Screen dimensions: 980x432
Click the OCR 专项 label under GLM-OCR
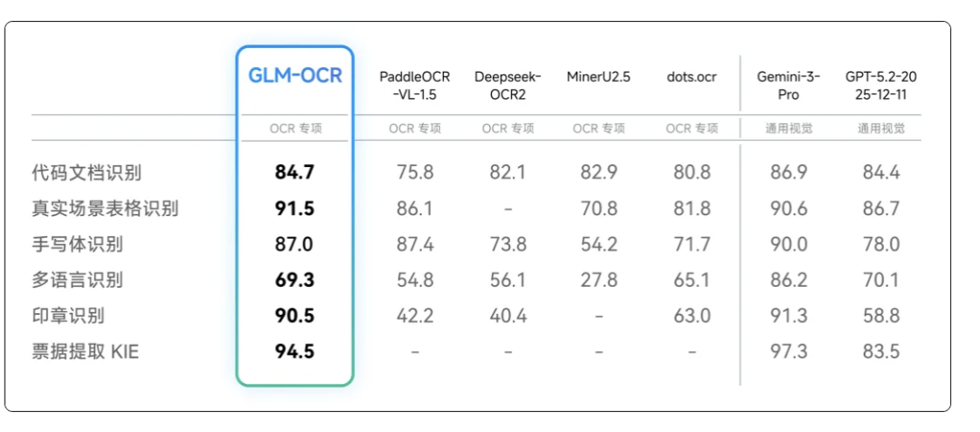[x=295, y=129]
